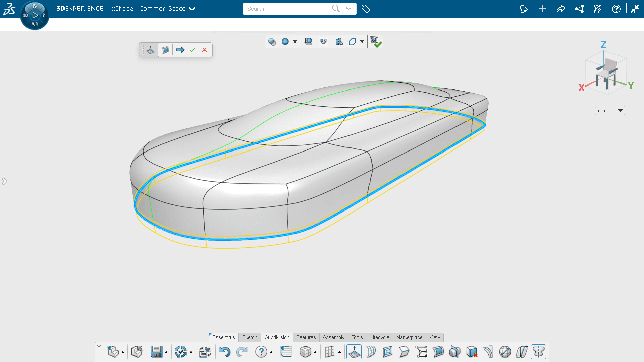644x362 pixels.
Task: Click the Save floppy disk icon
Action: tap(157, 352)
